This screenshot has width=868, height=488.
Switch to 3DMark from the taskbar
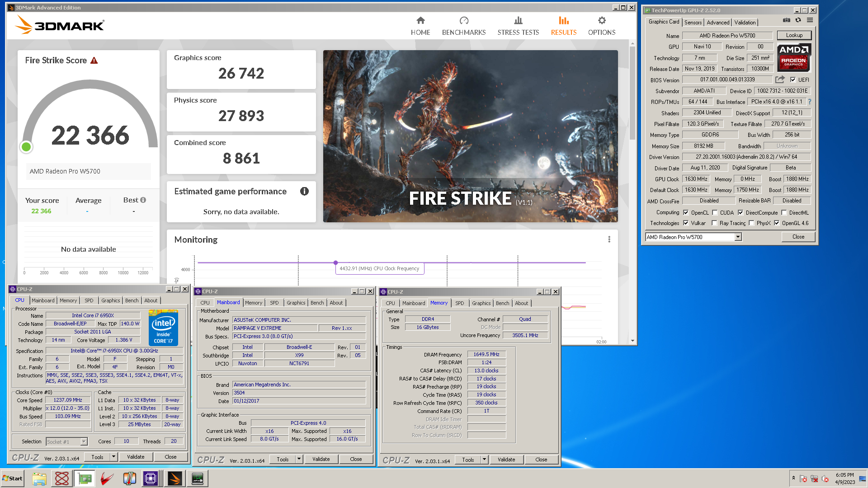pos(175,479)
